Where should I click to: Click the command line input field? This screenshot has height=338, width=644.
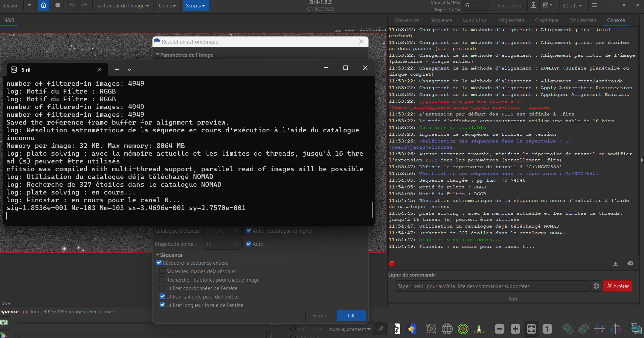click(x=492, y=286)
